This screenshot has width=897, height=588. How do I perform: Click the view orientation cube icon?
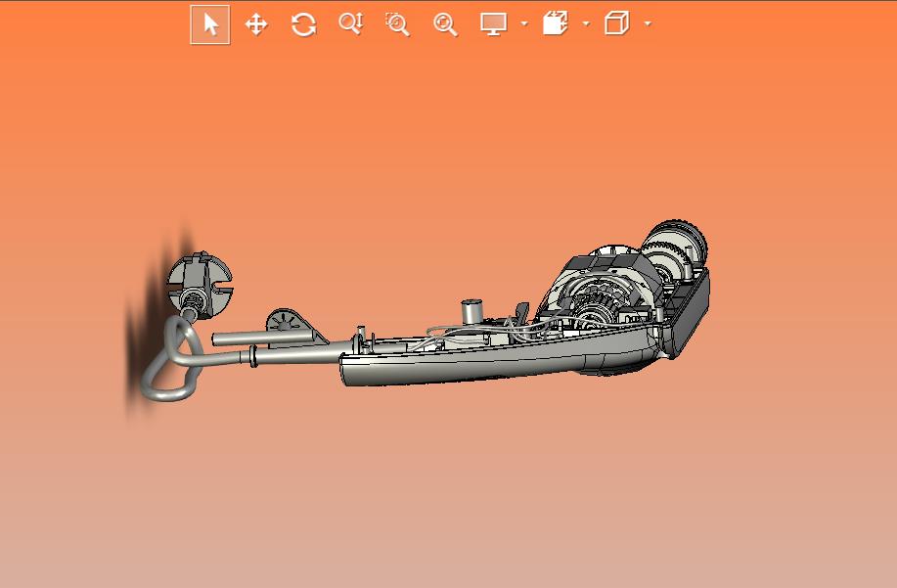(x=616, y=24)
